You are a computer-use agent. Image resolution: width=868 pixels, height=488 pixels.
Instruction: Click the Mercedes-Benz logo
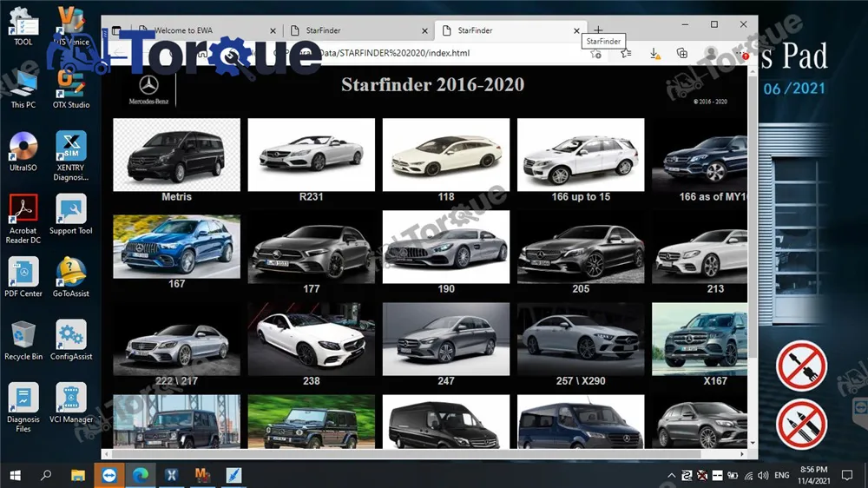click(148, 89)
